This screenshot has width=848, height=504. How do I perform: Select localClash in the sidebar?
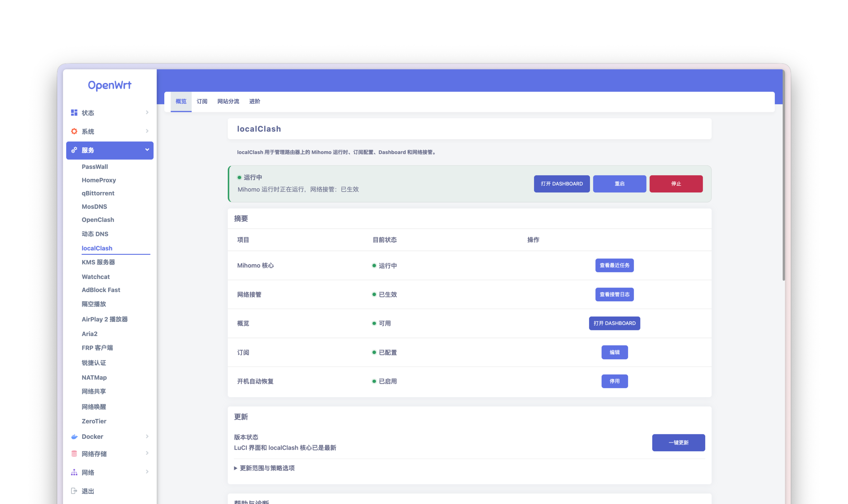(97, 248)
